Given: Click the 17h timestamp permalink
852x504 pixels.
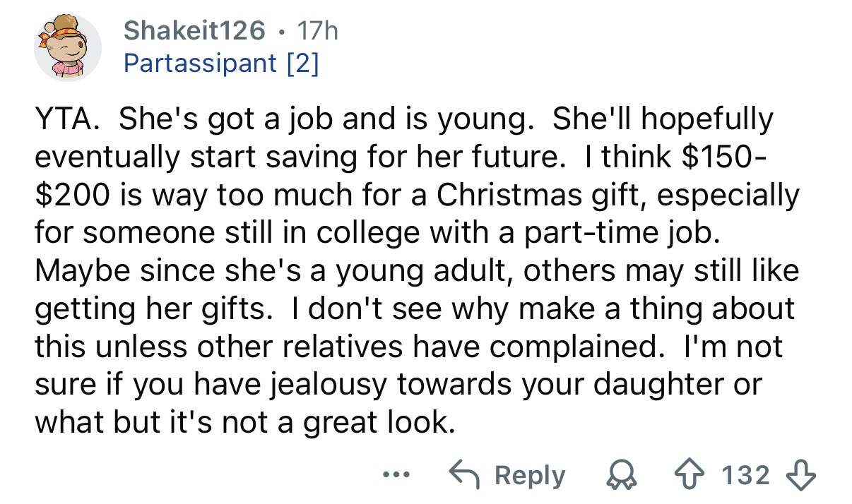Looking at the screenshot, I should tap(319, 31).
